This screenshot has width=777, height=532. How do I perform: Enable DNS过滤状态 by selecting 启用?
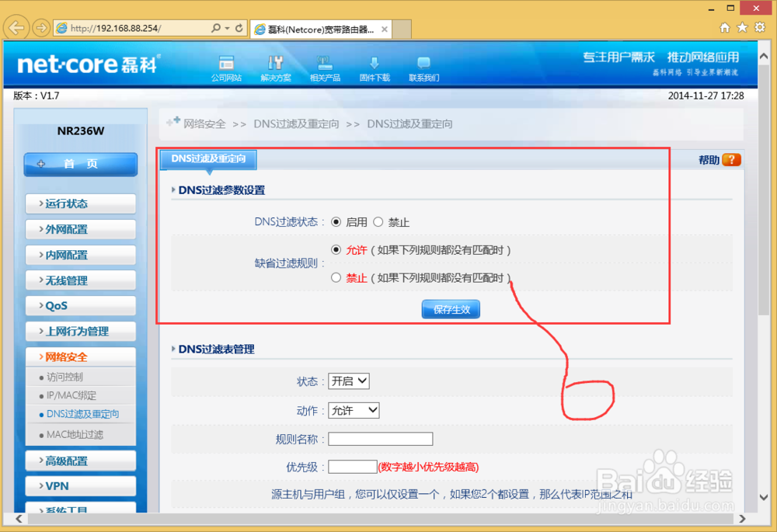[337, 221]
